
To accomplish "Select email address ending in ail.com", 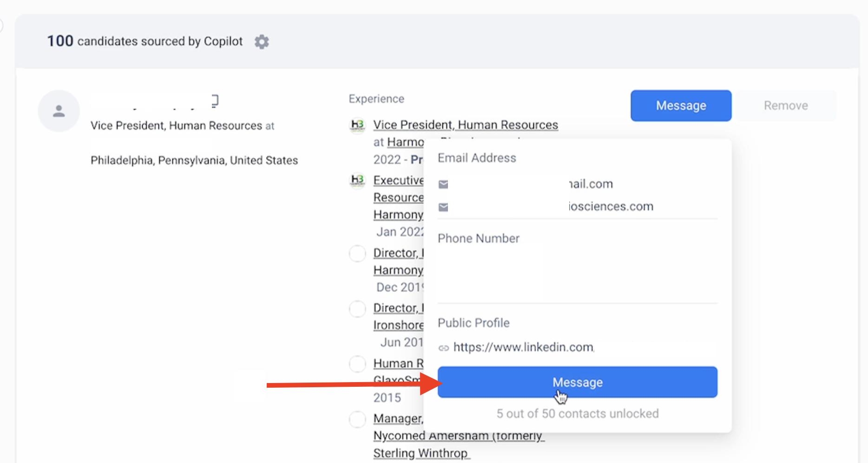I will coord(591,184).
